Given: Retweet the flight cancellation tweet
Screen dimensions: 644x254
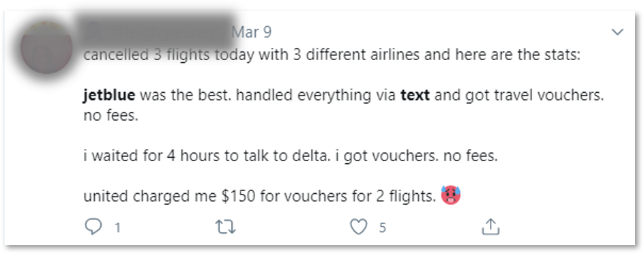Looking at the screenshot, I should tap(226, 227).
